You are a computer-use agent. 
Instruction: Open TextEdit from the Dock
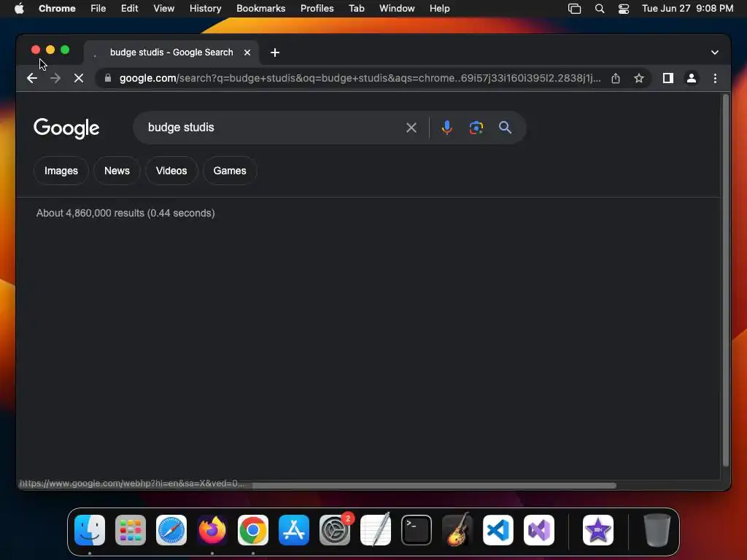click(376, 530)
